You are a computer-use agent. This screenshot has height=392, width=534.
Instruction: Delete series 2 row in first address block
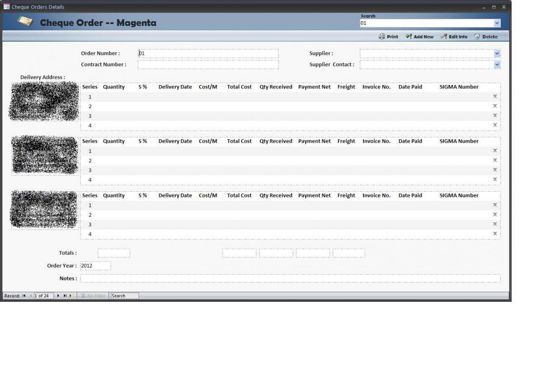(x=495, y=106)
